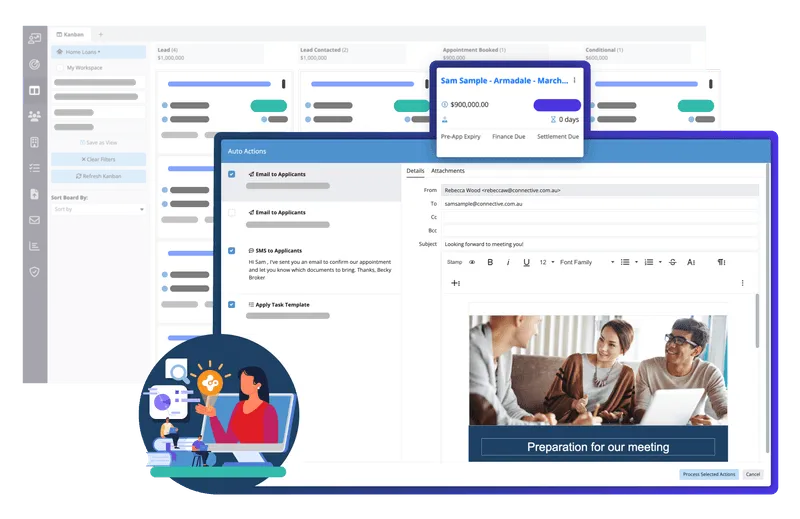The height and width of the screenshot is (519, 800).
Task: Open Sam Sample card's three-dot menu
Action: (574, 80)
